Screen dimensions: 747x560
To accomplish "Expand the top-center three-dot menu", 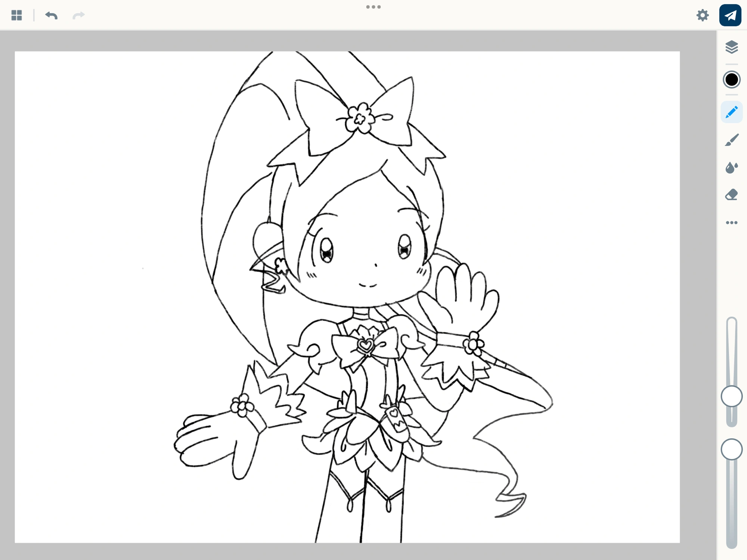I will (373, 7).
